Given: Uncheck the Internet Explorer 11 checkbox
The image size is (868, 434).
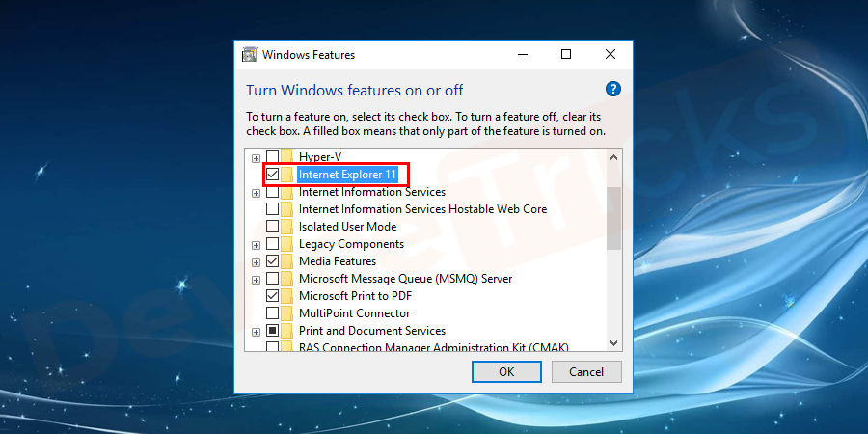Looking at the screenshot, I should (x=272, y=175).
